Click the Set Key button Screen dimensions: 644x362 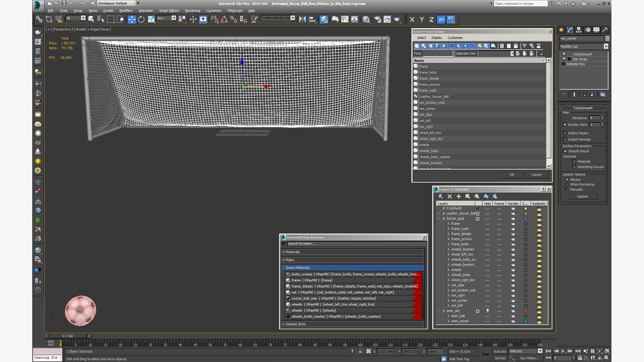(x=500, y=358)
